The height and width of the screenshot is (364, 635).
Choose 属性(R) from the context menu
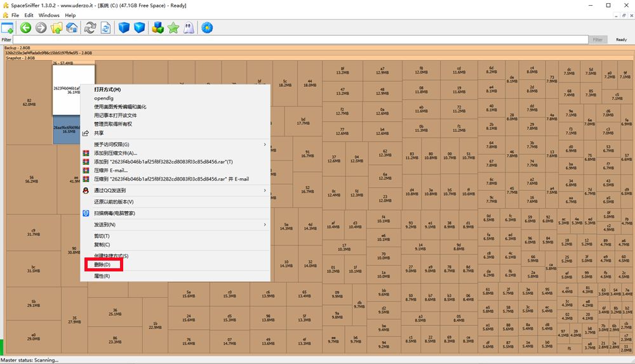click(x=102, y=276)
